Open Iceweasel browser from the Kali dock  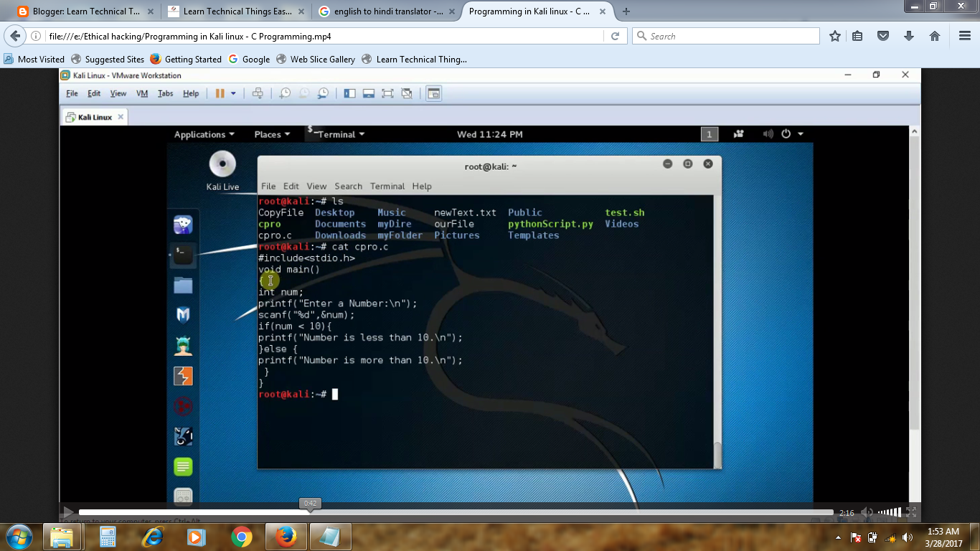pos(183,224)
